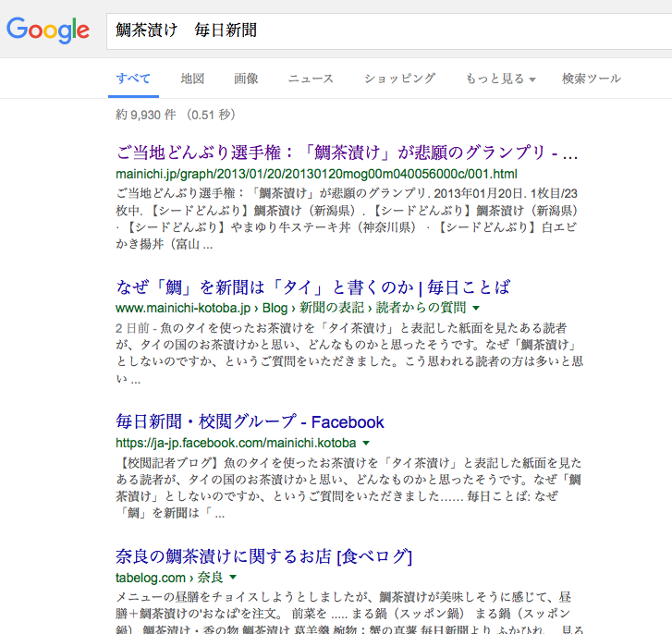672x634 pixels.
Task: Open 奈良の鯛茶漬けに関するお店 [食べログ] link
Action: coord(263,556)
